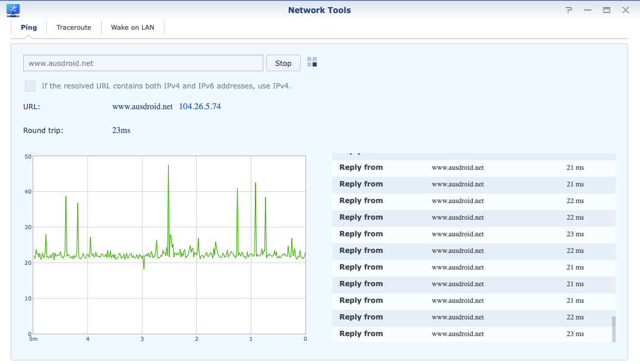Viewport: 640px width, 364px height.
Task: Enable the use IPv4 checkbox
Action: click(30, 86)
